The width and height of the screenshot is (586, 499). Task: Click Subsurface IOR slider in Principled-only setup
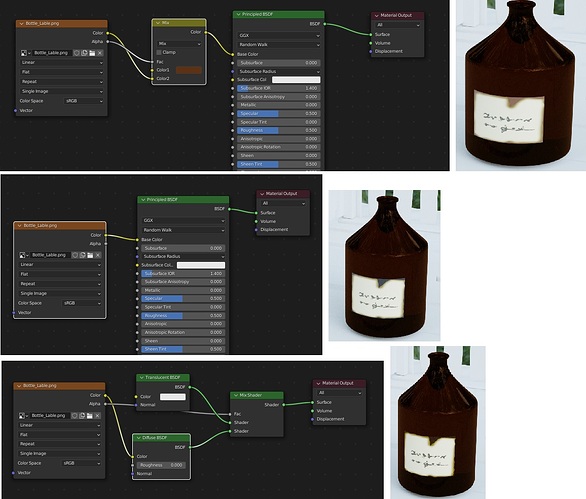point(183,273)
